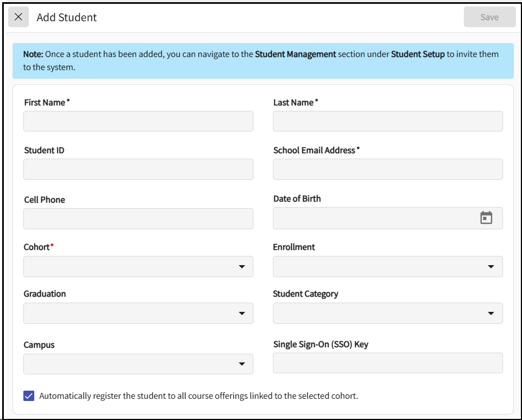The height and width of the screenshot is (420, 522).
Task: Expand the Graduation dropdown
Action: pyautogui.click(x=138, y=314)
